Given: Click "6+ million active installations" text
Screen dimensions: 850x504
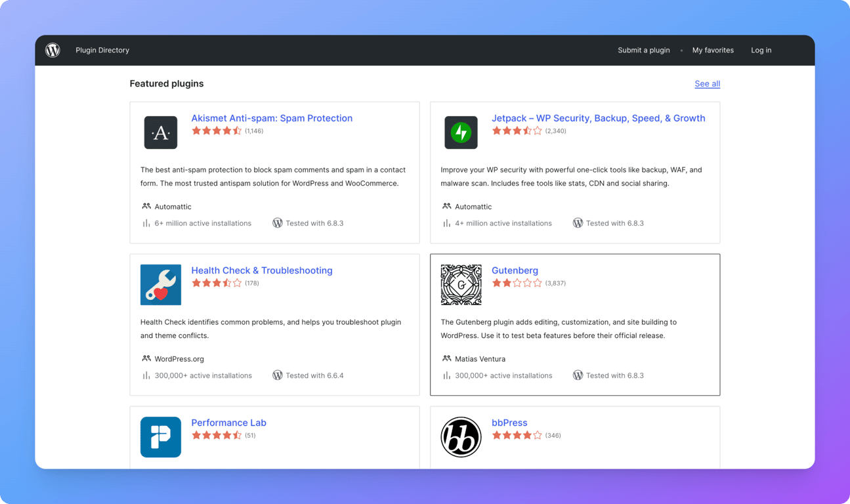Looking at the screenshot, I should click(x=203, y=224).
